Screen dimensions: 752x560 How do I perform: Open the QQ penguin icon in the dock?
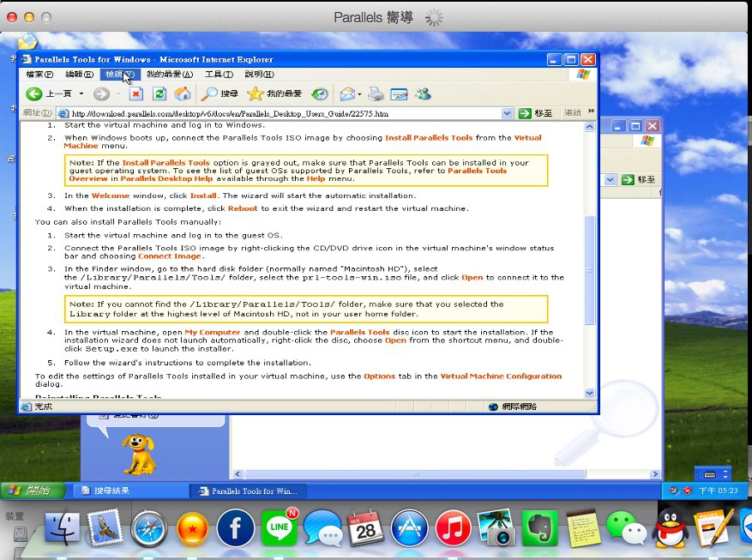671,528
